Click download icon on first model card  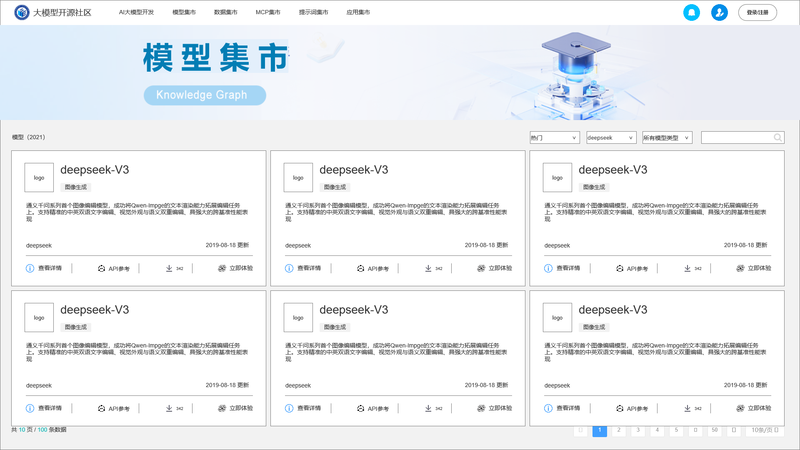[x=169, y=268]
